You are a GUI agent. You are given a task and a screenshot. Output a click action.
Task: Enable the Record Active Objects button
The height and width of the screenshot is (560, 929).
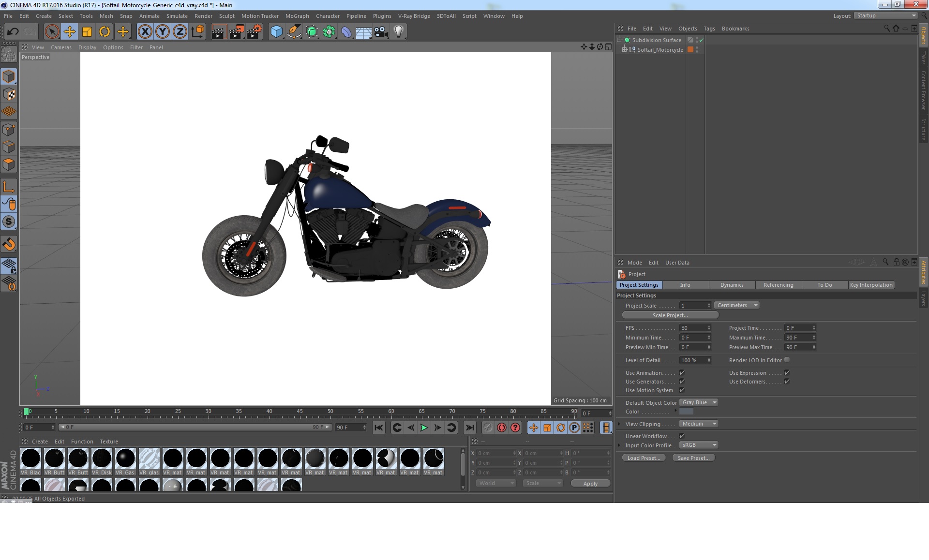click(488, 427)
